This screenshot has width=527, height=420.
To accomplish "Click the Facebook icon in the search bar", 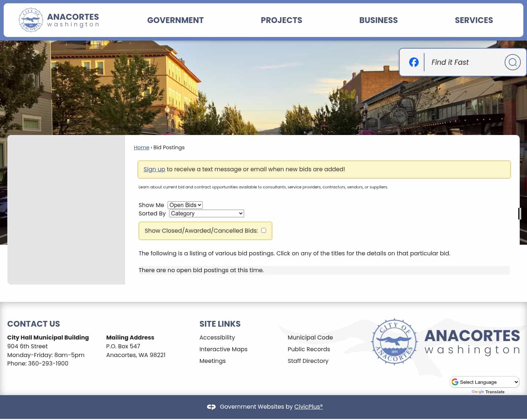I will (x=414, y=62).
